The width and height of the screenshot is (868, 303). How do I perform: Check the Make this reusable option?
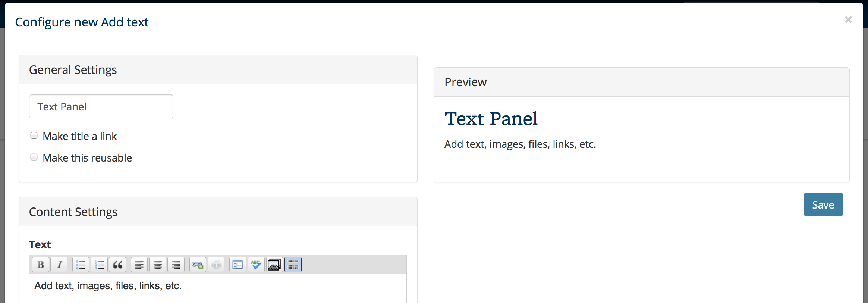click(34, 157)
